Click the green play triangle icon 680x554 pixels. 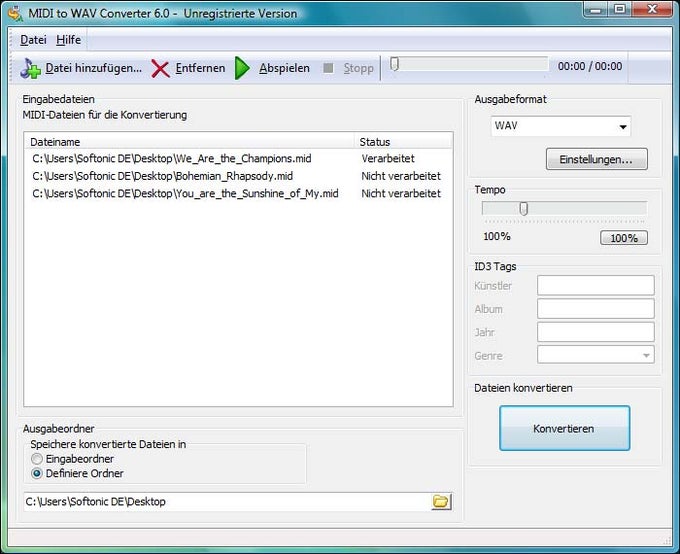pyautogui.click(x=242, y=68)
